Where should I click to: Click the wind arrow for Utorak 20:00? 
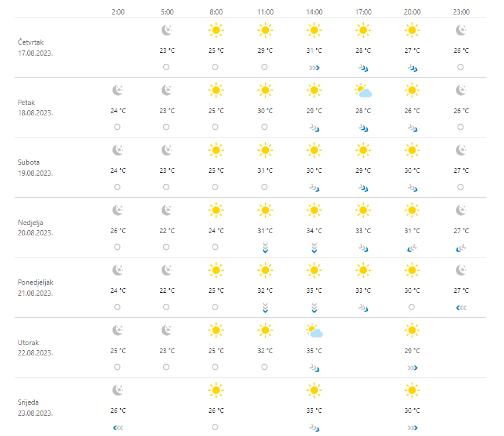[x=412, y=368]
